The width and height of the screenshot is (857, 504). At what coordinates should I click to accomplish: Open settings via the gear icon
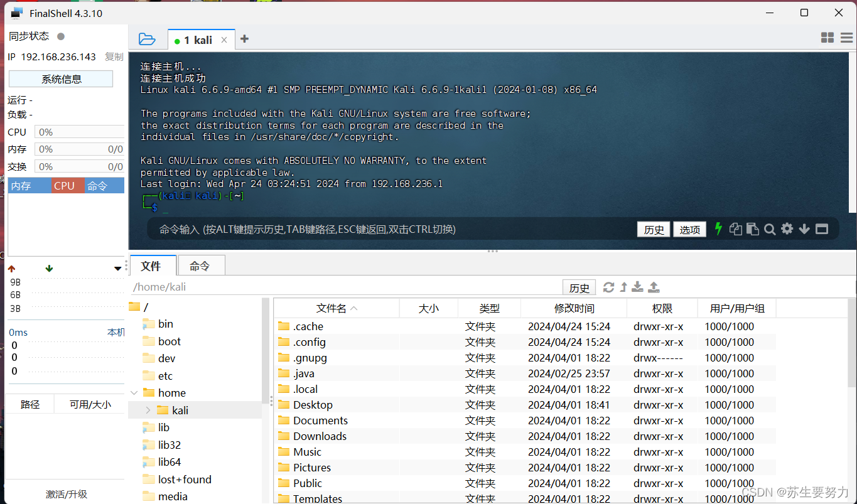pyautogui.click(x=787, y=229)
